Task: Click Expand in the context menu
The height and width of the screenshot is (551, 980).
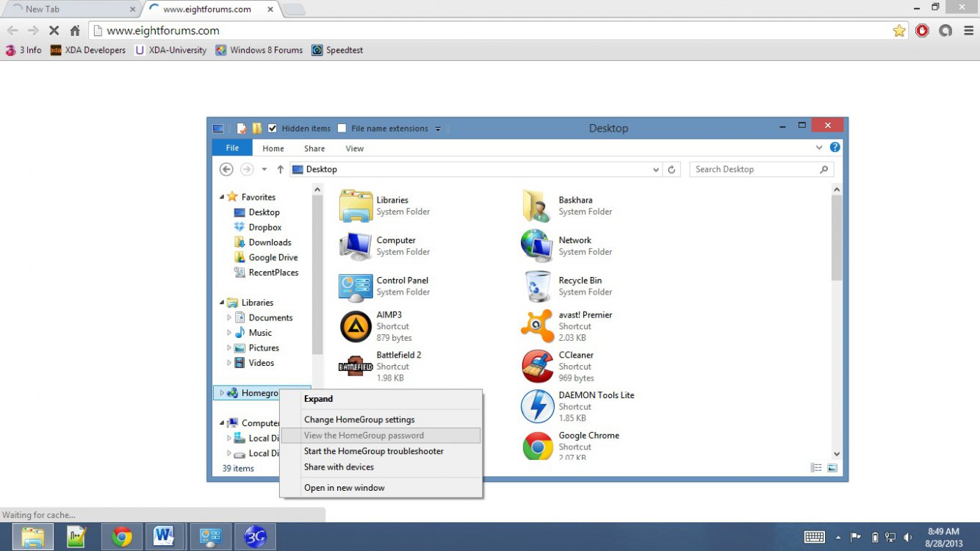Action: click(381, 399)
